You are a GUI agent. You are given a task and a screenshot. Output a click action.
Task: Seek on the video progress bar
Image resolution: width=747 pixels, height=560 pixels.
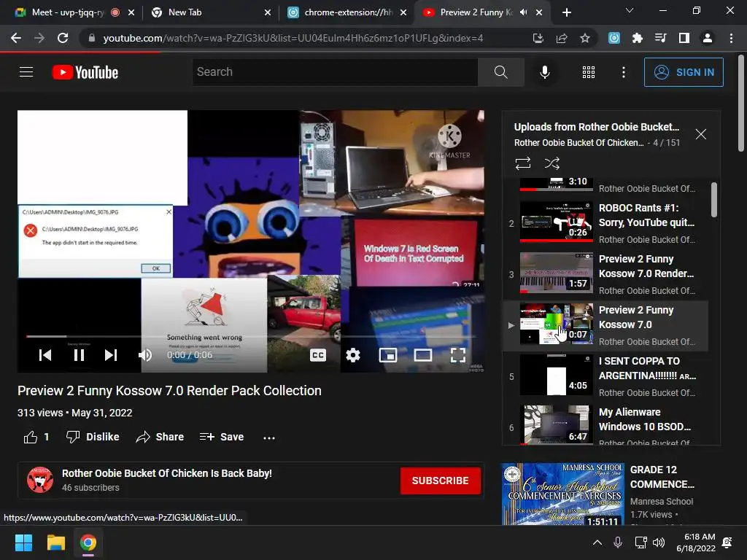pos(251,336)
